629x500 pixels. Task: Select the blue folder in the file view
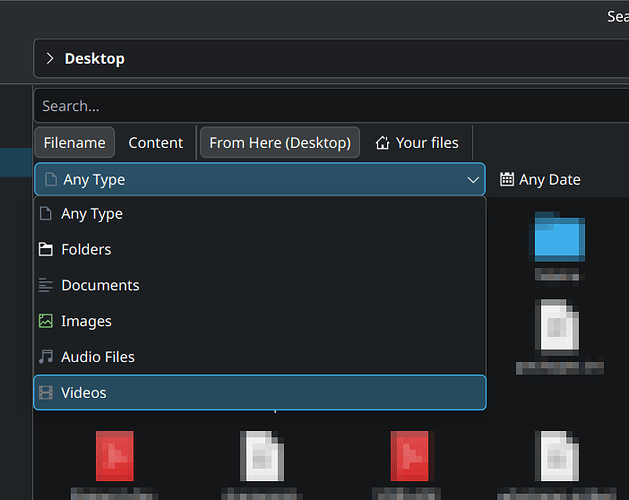point(558,239)
